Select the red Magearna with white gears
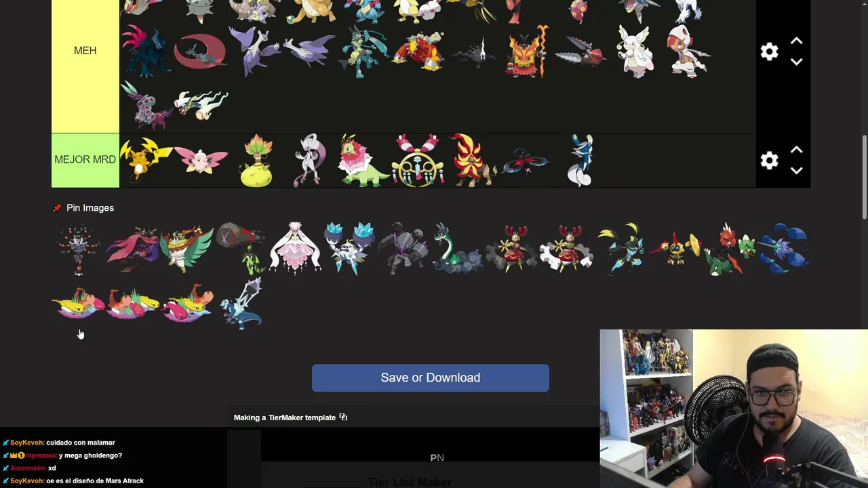This screenshot has height=488, width=868. pos(567,249)
